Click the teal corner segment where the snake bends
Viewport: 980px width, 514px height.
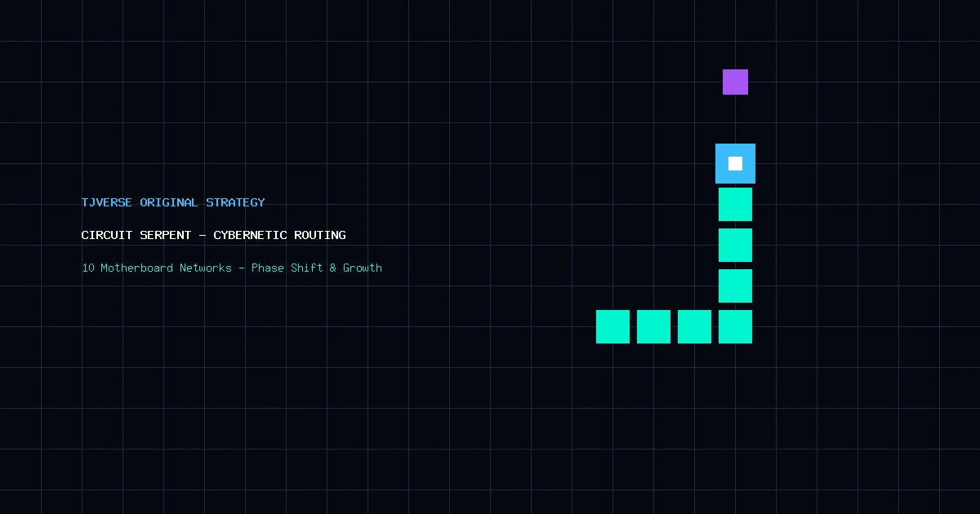click(735, 326)
